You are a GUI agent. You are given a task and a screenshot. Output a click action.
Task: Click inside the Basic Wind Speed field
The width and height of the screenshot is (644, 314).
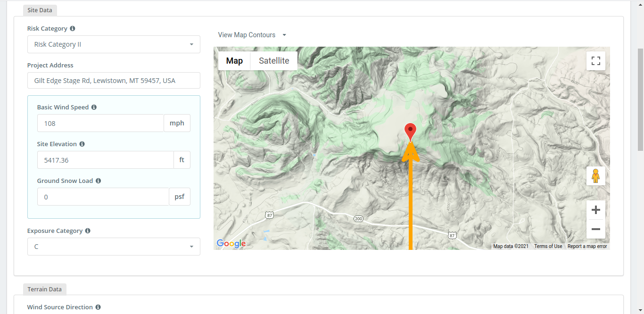pyautogui.click(x=100, y=123)
